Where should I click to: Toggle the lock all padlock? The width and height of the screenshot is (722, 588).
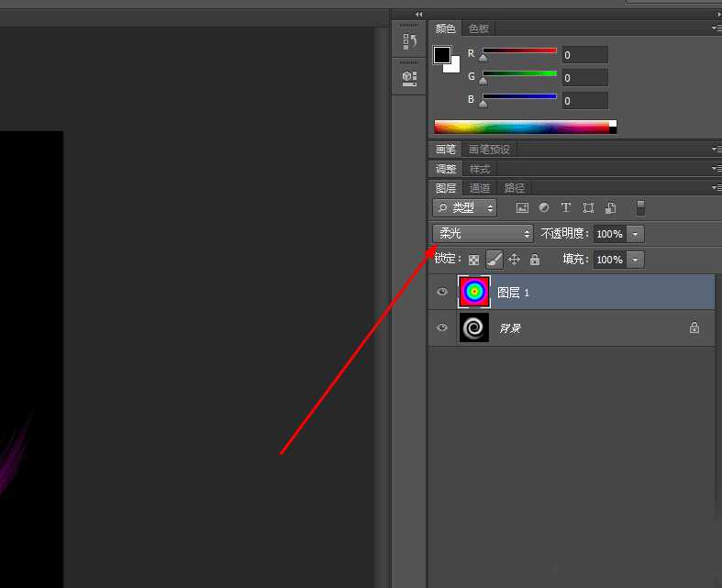[x=535, y=260]
